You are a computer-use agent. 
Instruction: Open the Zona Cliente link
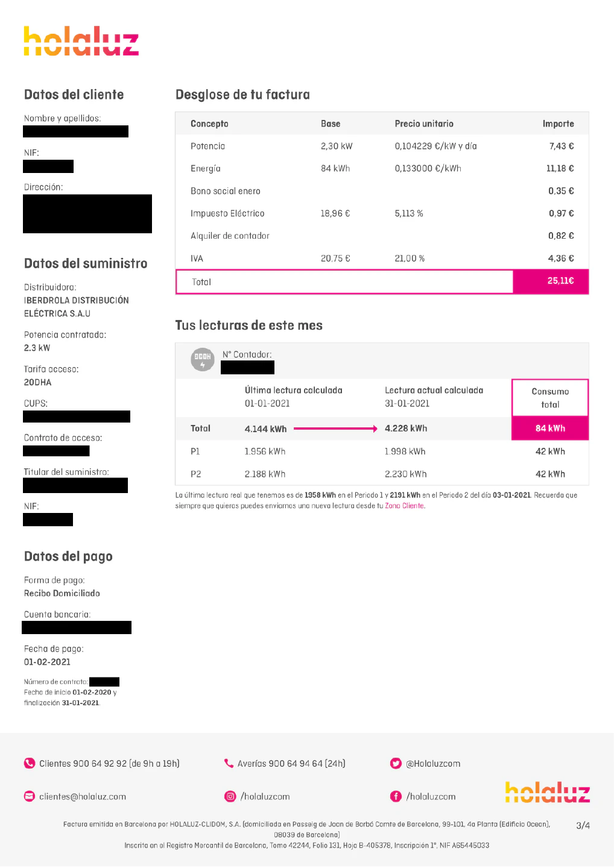(404, 506)
